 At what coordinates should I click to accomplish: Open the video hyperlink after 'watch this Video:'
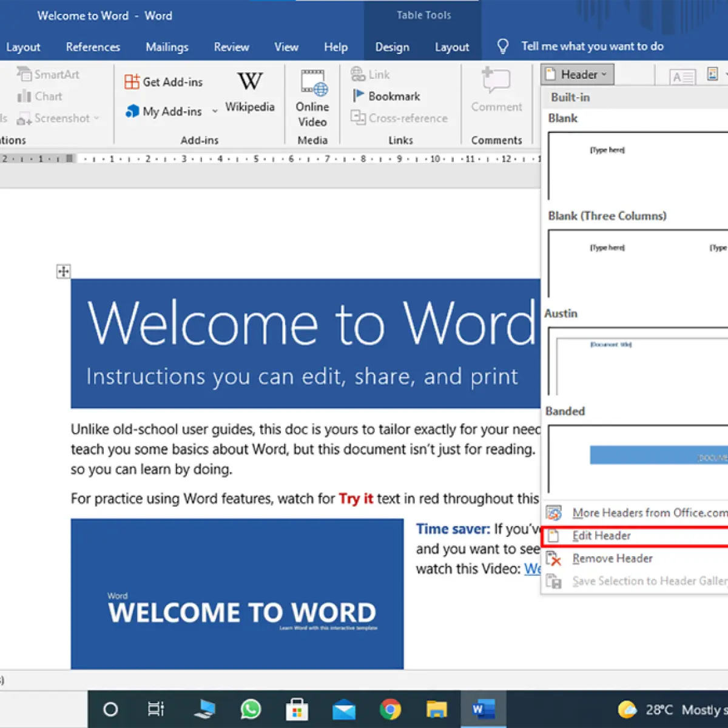(x=533, y=569)
